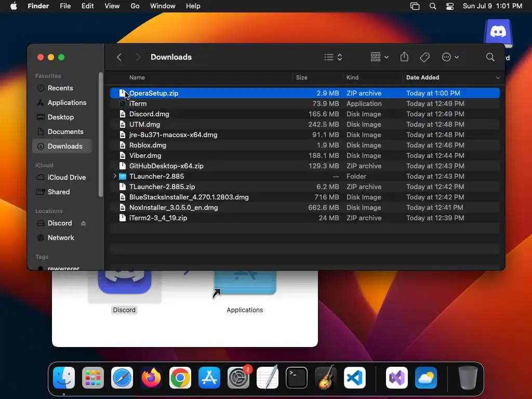This screenshot has width=532, height=399.
Task: Select Documents in the Finder sidebar
Action: (62, 131)
